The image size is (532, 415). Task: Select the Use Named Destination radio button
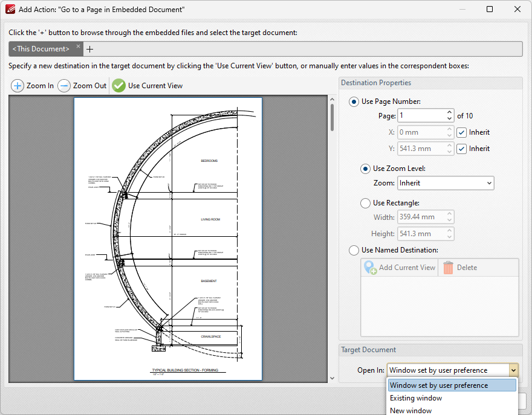coord(354,250)
